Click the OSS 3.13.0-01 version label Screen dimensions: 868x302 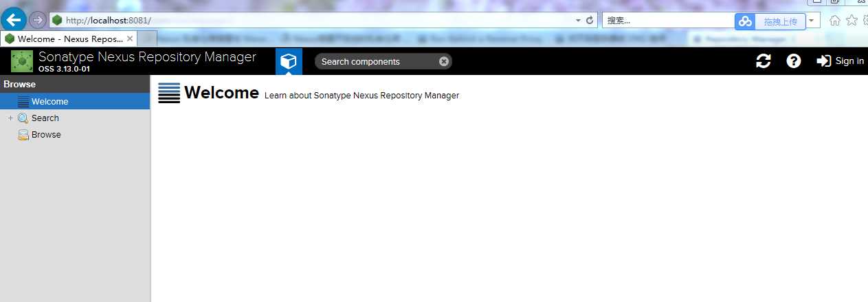tap(64, 69)
